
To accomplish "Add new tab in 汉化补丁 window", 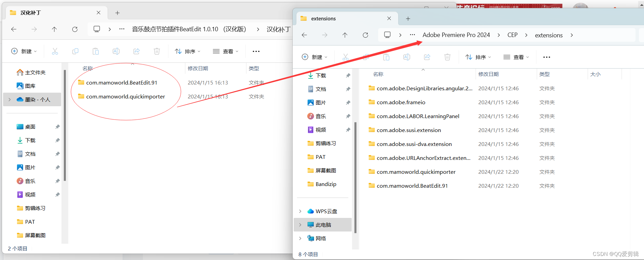I will click(117, 13).
